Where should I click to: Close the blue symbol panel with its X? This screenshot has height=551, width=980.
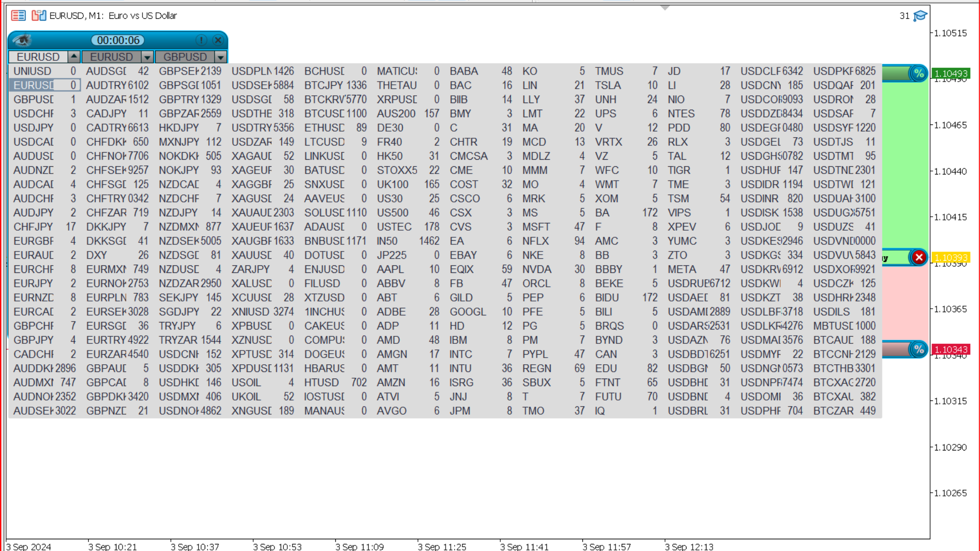click(x=218, y=40)
